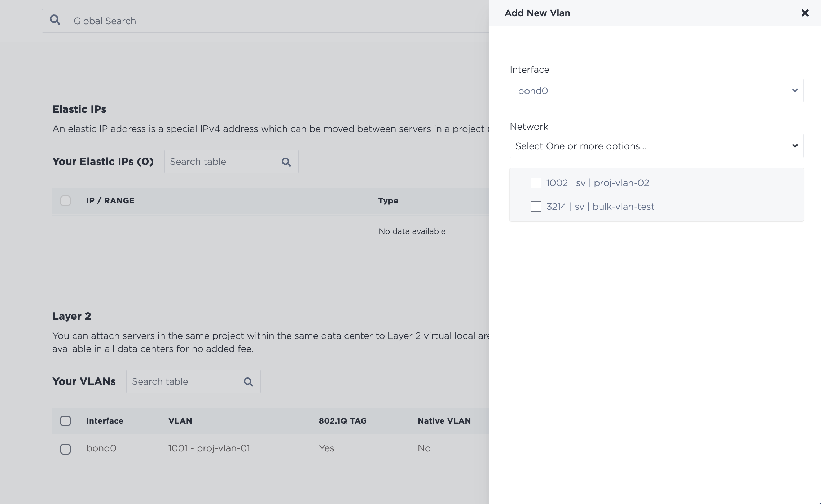Screen dimensions: 821x504
Task: Click the Elastic IPs table search icon
Action: pos(286,162)
